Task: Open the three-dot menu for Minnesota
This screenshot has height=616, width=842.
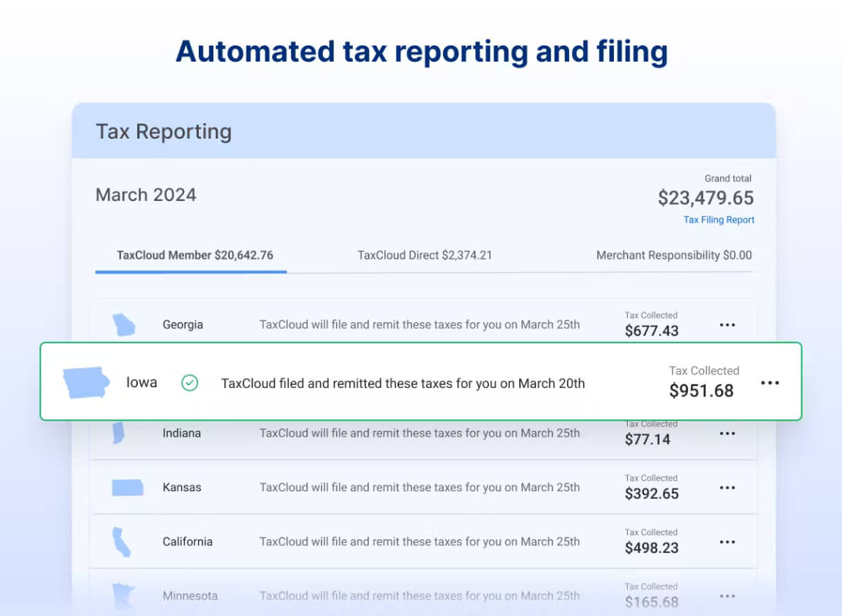Action: 727,596
